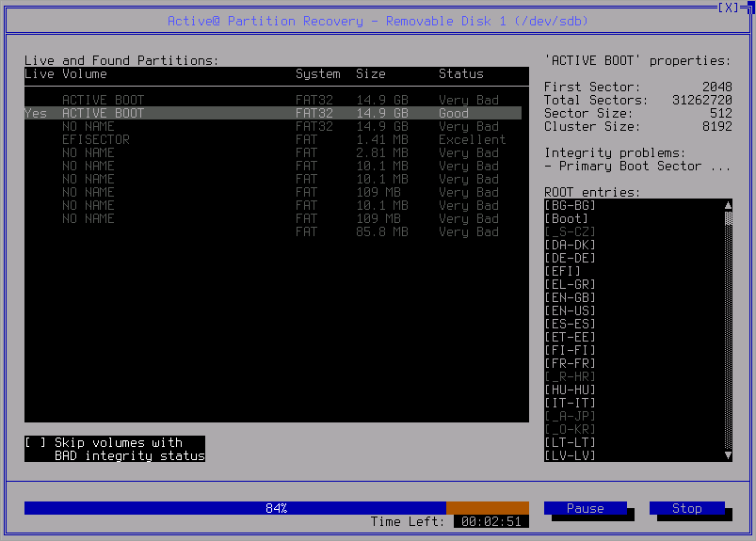Select the [DE-DE] root entry

point(570,258)
